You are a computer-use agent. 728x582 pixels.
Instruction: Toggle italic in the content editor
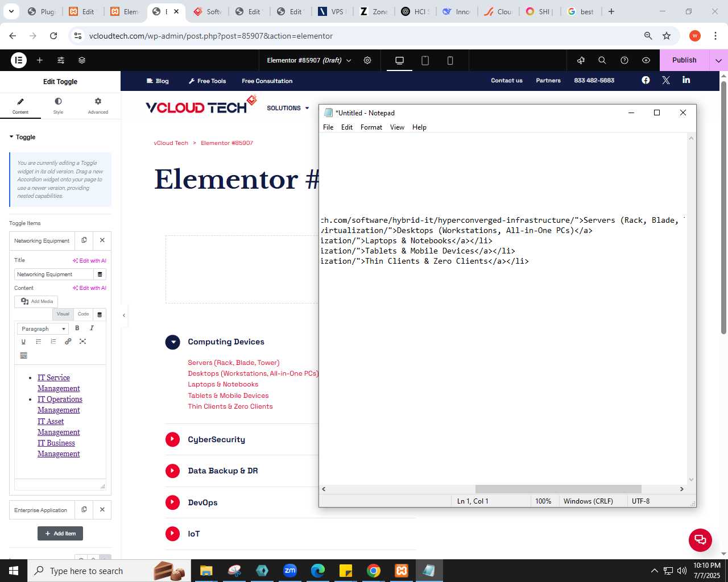coord(92,328)
